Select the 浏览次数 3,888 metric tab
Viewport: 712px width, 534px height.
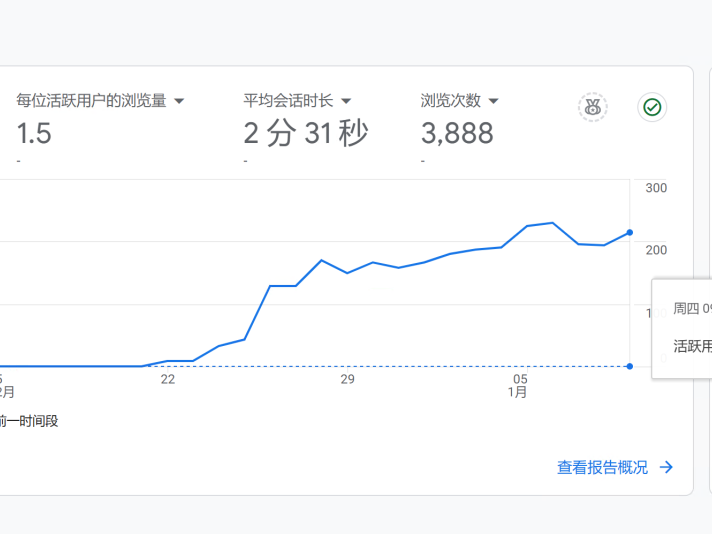(457, 132)
